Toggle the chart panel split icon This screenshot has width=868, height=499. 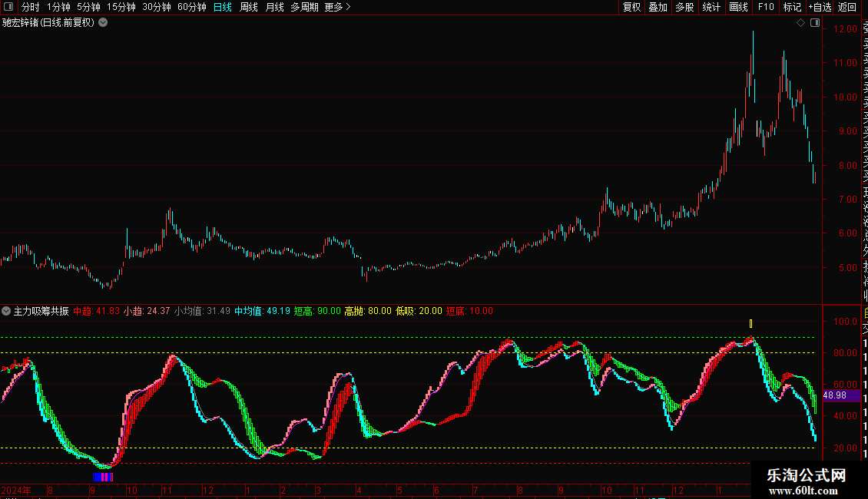815,23
